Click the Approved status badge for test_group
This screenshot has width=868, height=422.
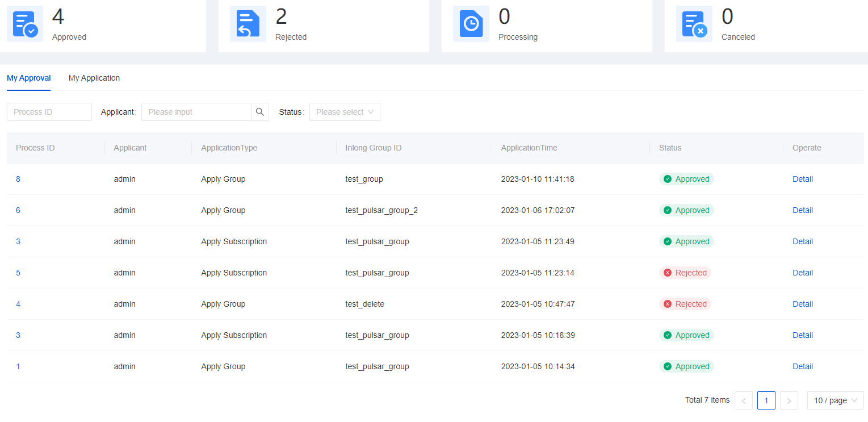[686, 179]
